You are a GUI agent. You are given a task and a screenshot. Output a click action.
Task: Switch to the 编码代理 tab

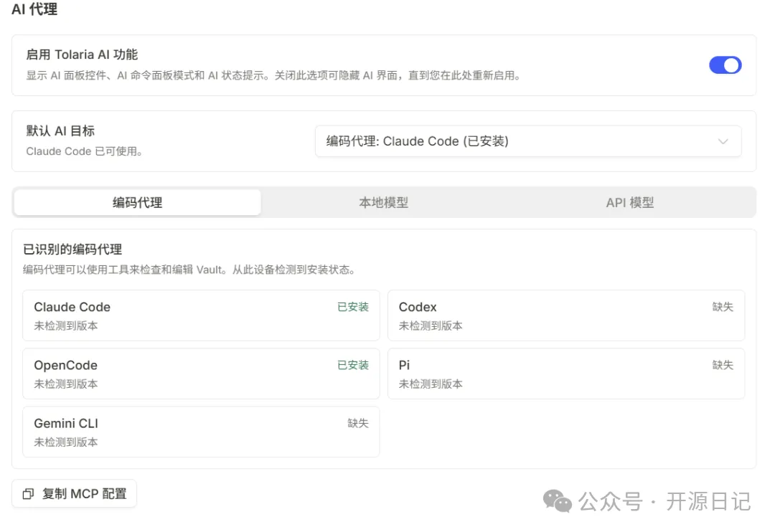137,202
